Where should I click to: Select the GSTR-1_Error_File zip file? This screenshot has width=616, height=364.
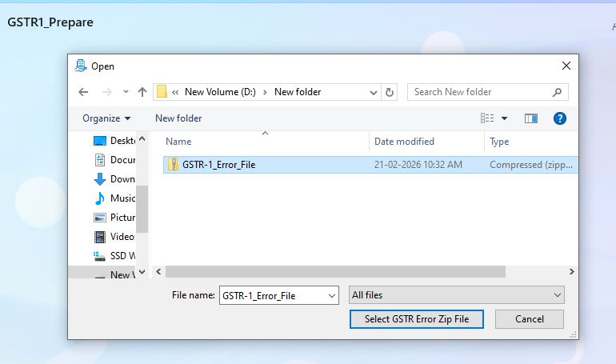(218, 165)
